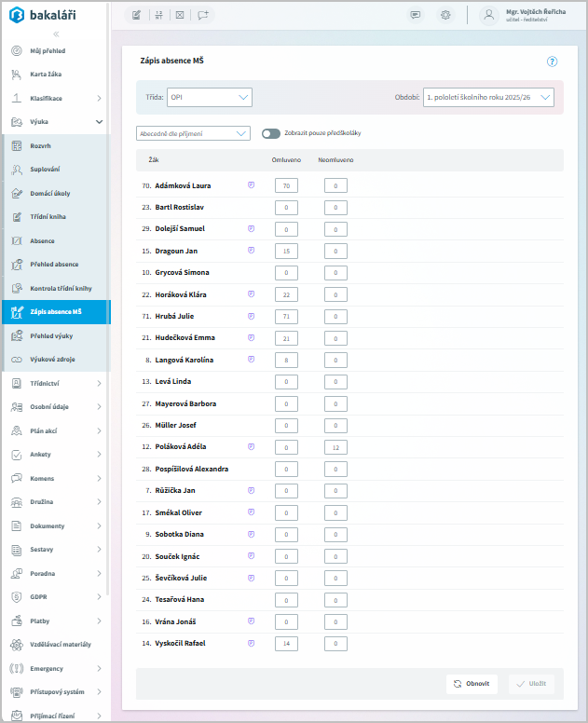Image resolution: width=588 pixels, height=723 pixels.
Task: Open the messages icon in the top bar
Action: point(416,15)
